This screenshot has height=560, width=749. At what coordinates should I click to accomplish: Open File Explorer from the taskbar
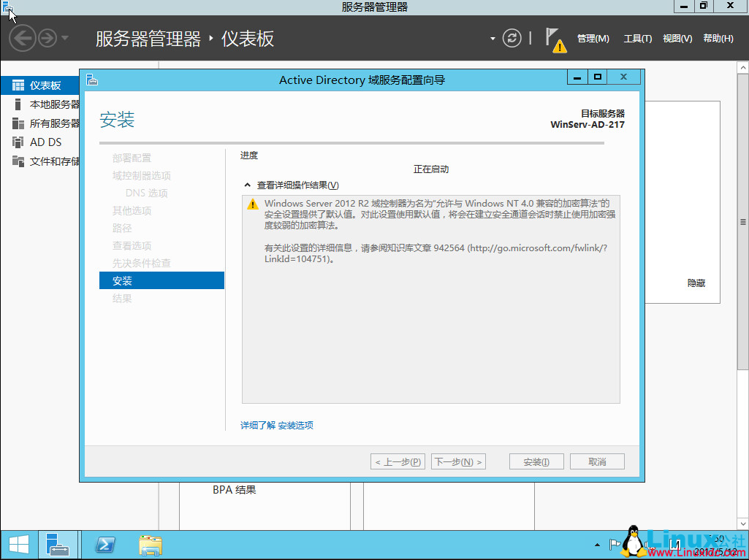tap(150, 545)
